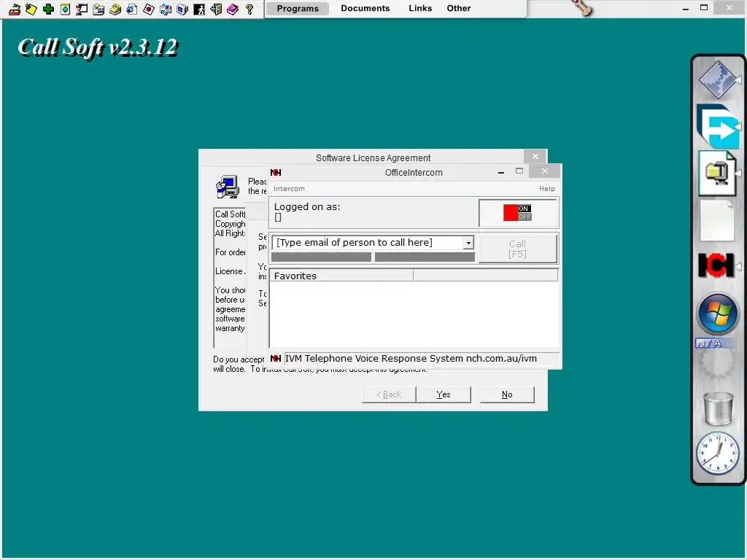
Task: Click the fax machine toolbar icon
Action: (x=98, y=9)
